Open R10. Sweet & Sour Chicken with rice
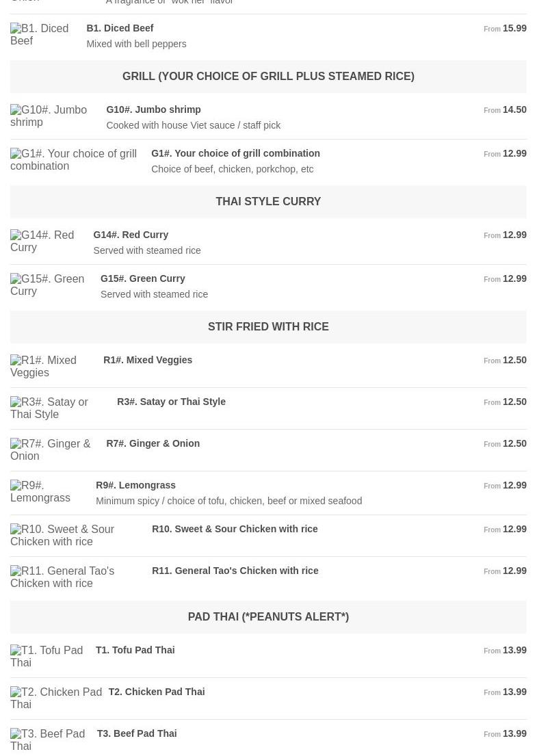Viewport: 537px width, 756px height. coord(235,529)
